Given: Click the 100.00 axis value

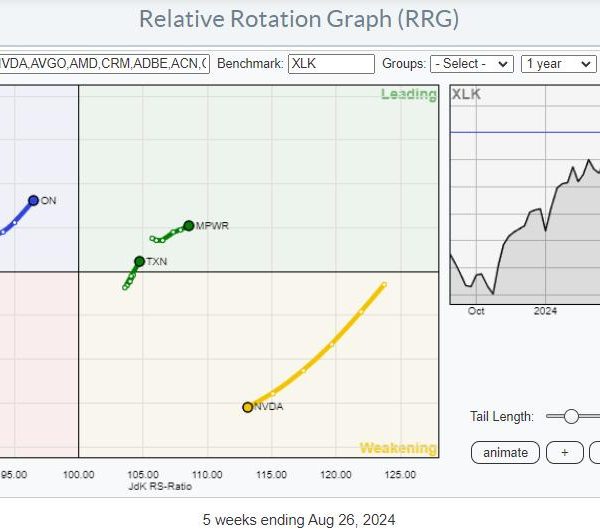Looking at the screenshot, I should [78, 475].
